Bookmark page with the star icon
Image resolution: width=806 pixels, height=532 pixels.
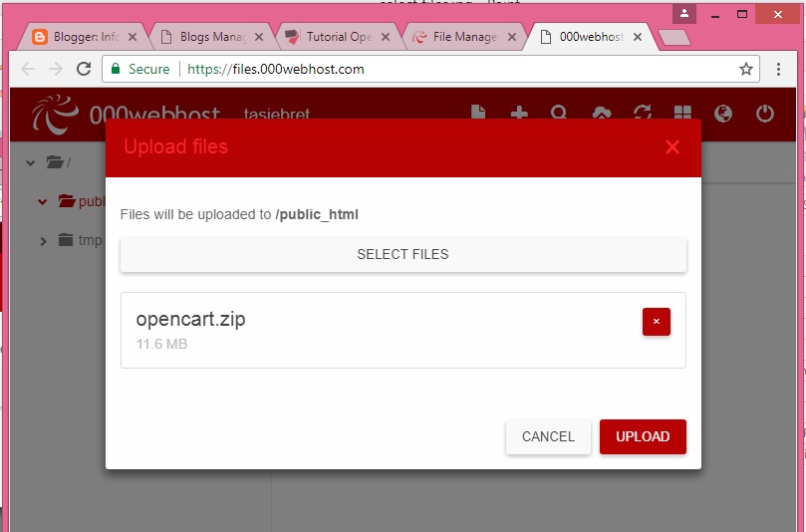(746, 69)
